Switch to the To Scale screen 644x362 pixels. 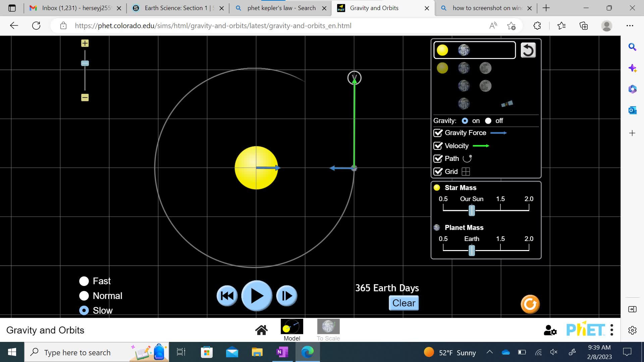(328, 330)
